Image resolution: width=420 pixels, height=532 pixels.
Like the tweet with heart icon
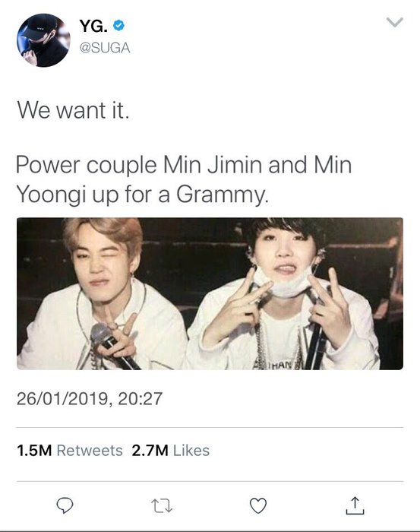click(258, 505)
